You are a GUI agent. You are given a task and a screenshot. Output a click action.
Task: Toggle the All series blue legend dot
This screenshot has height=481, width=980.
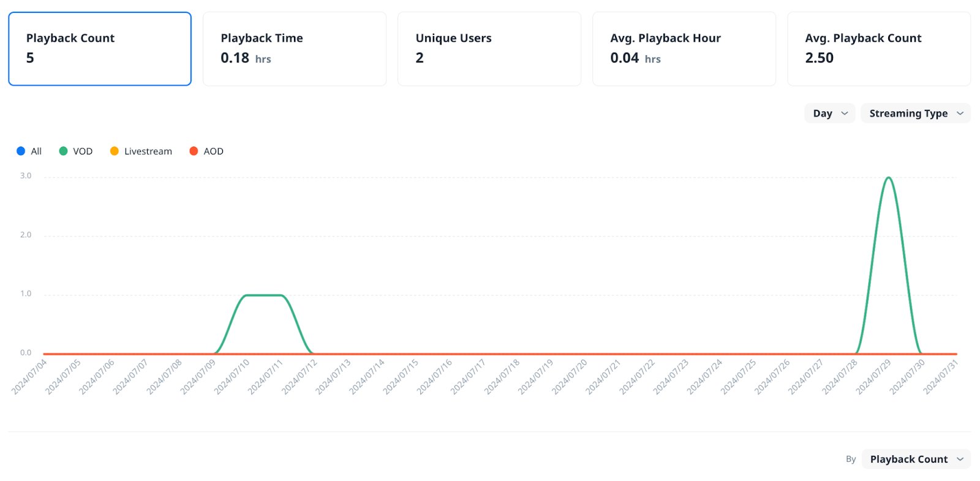[x=21, y=151]
